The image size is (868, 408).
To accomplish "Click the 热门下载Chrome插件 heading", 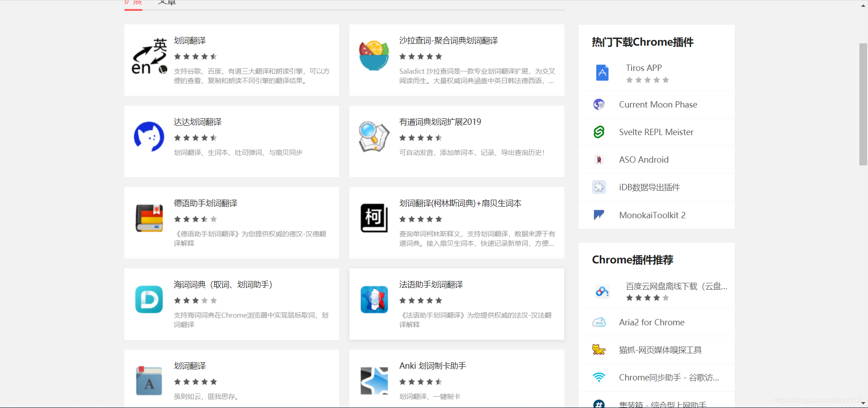I will point(642,42).
